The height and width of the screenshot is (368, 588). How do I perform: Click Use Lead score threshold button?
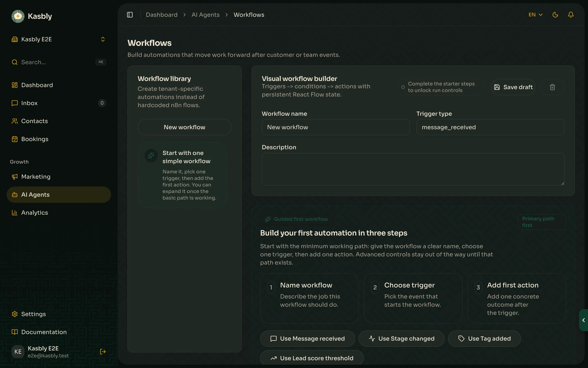pyautogui.click(x=312, y=358)
